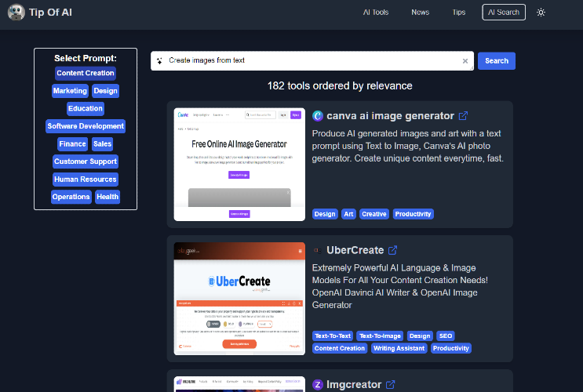Click the Design tag on the UberCreate card

point(420,336)
